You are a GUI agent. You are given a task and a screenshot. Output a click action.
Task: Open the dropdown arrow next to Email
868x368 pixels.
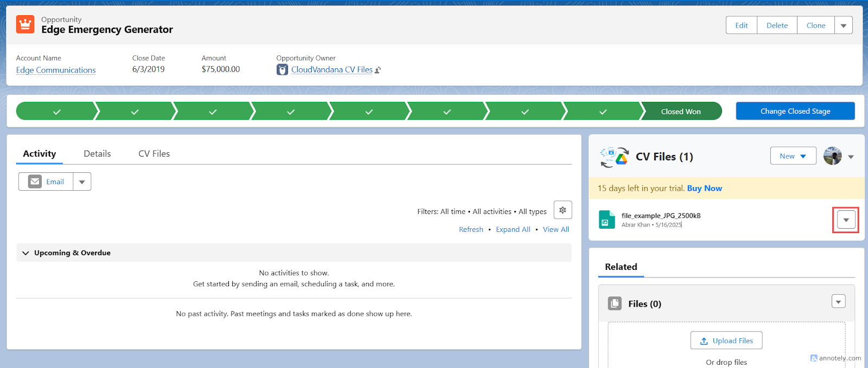pyautogui.click(x=82, y=182)
